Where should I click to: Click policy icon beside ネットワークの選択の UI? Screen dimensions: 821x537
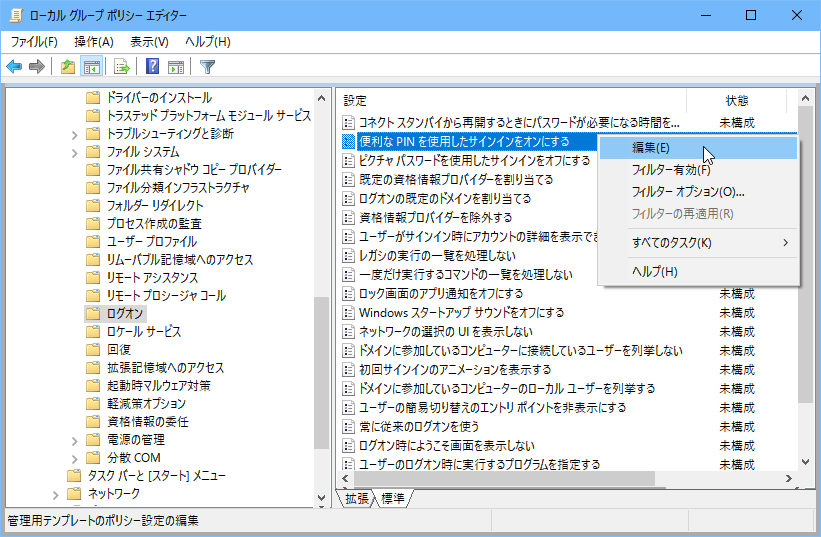pyautogui.click(x=348, y=332)
